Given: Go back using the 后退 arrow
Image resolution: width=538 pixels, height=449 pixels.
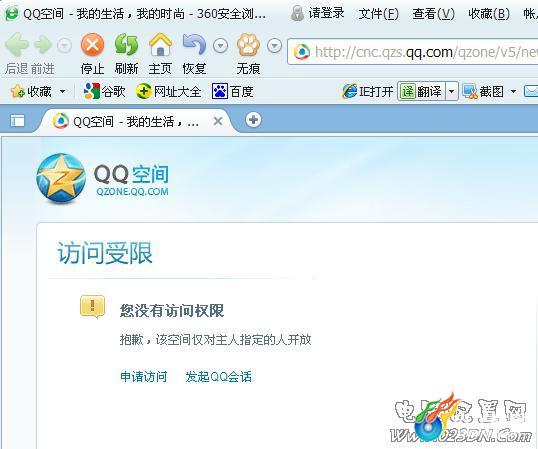Looking at the screenshot, I should pyautogui.click(x=16, y=45).
